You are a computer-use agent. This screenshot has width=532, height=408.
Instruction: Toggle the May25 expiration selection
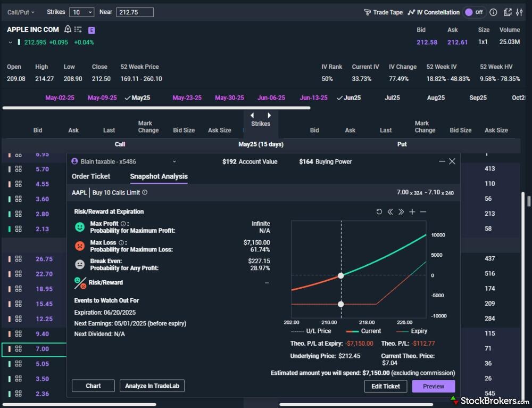point(137,98)
